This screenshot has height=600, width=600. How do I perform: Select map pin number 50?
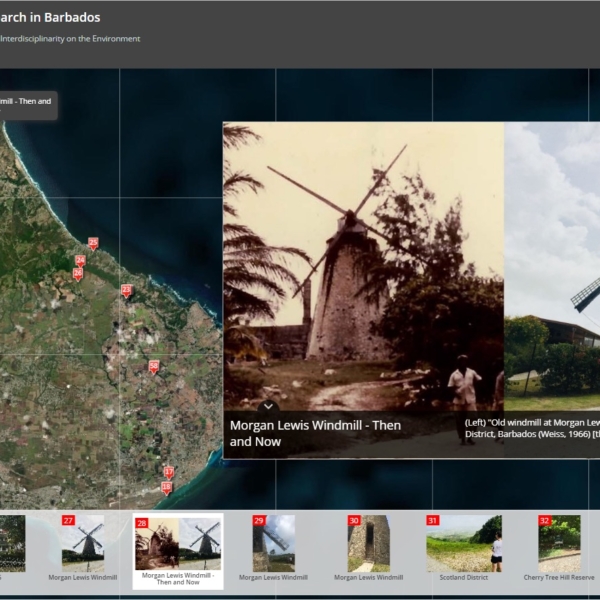point(154,366)
